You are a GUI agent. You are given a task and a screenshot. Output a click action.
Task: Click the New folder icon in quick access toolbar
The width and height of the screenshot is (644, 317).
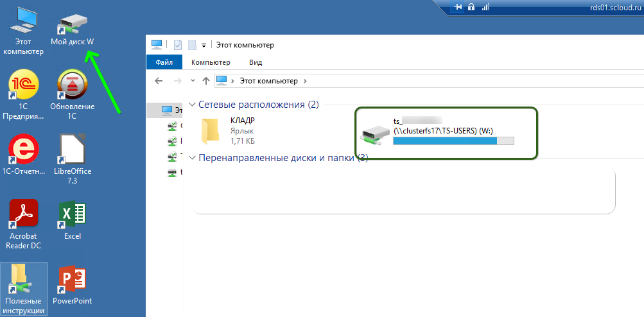192,45
